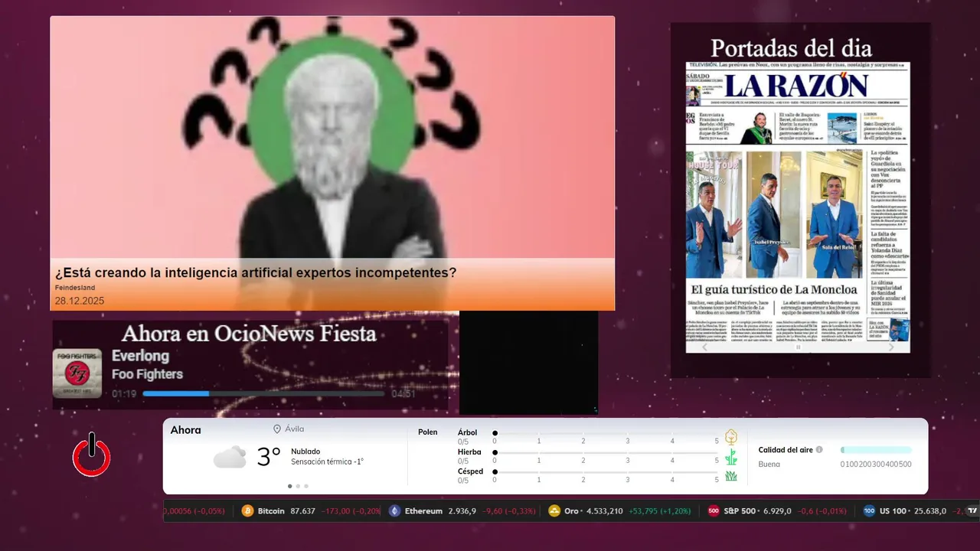Open the US 100 ticker entry
Screen dimensions: 980x551
pyautogui.click(x=914, y=511)
